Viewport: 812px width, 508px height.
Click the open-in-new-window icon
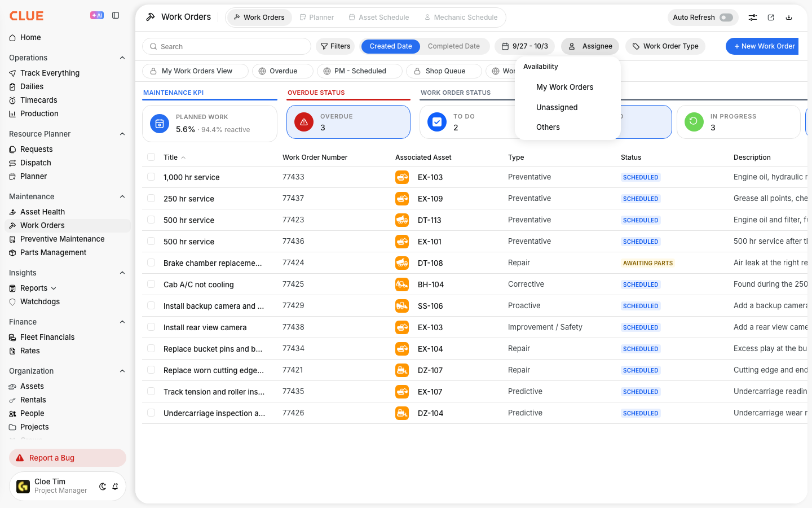pos(771,17)
